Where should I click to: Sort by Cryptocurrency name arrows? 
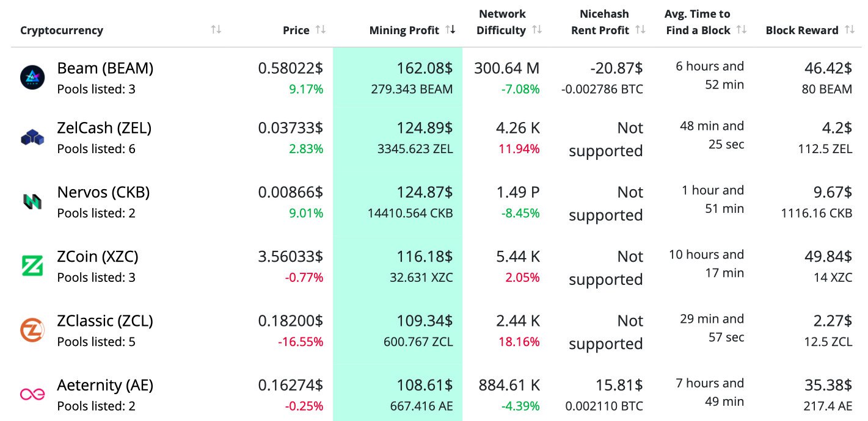point(216,30)
